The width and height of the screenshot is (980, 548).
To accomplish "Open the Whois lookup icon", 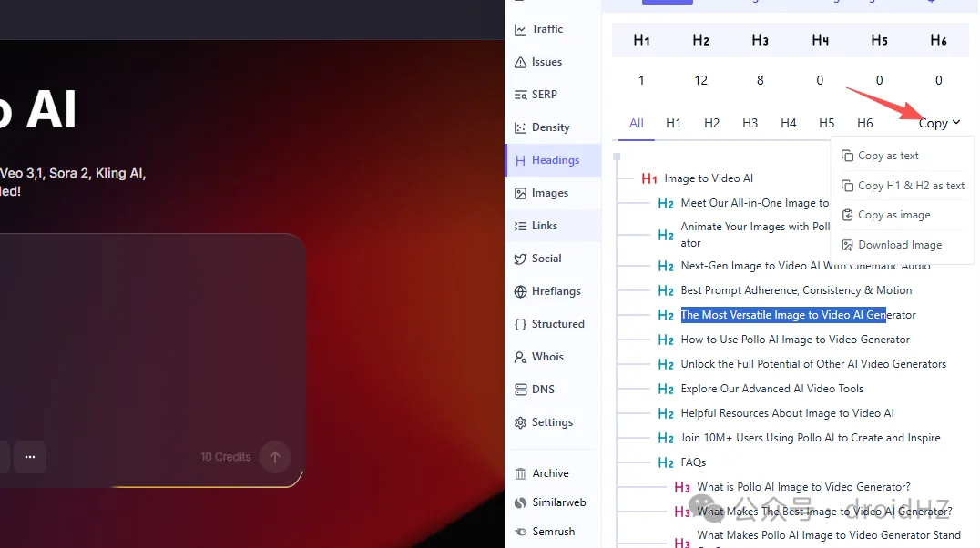I will 521,357.
